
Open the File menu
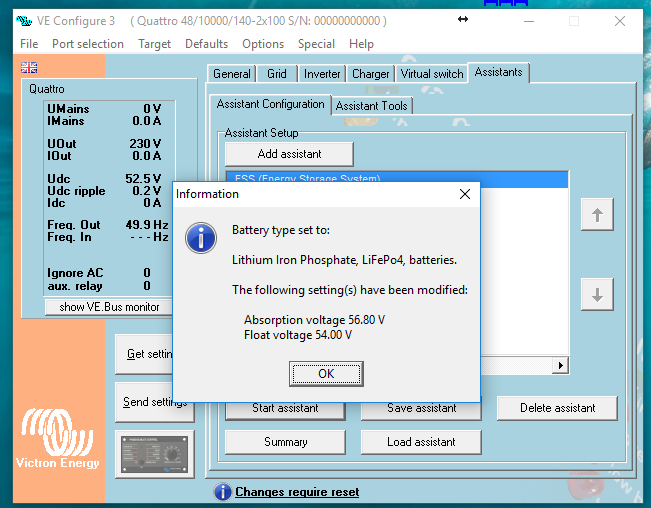(29, 44)
